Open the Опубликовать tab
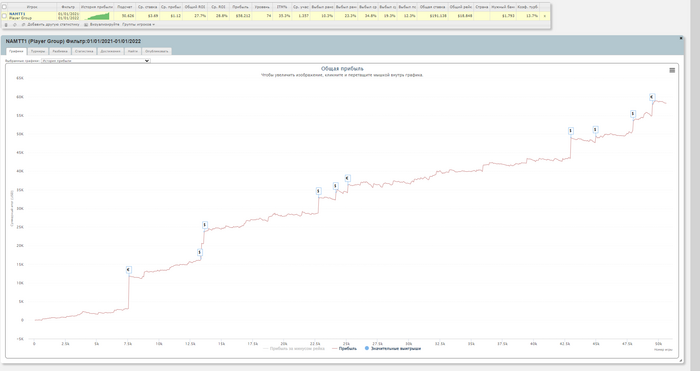This screenshot has width=700, height=371. click(x=157, y=51)
